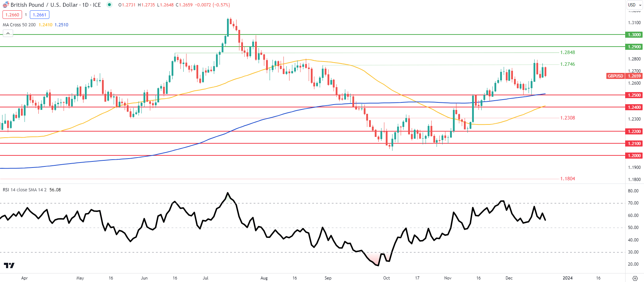The image size is (644, 282).
Task: Click the GBP/USD flag symbol icon
Action: (6, 5)
